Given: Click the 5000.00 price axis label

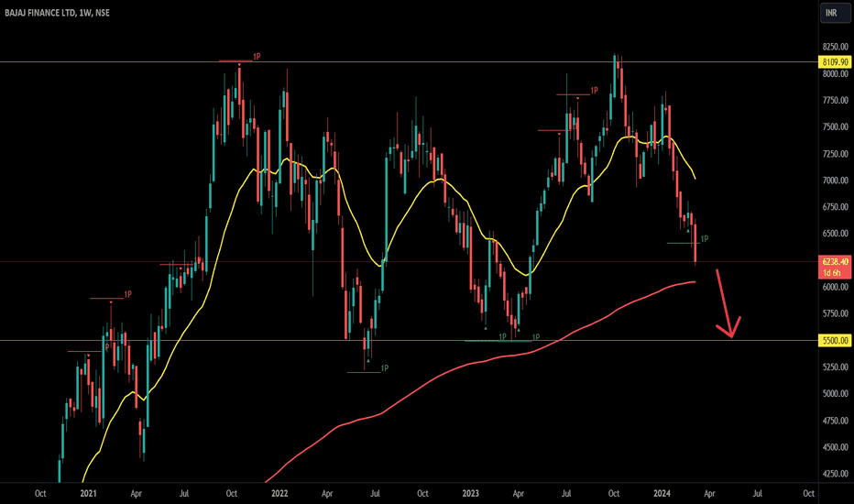Looking at the screenshot, I should point(836,393).
